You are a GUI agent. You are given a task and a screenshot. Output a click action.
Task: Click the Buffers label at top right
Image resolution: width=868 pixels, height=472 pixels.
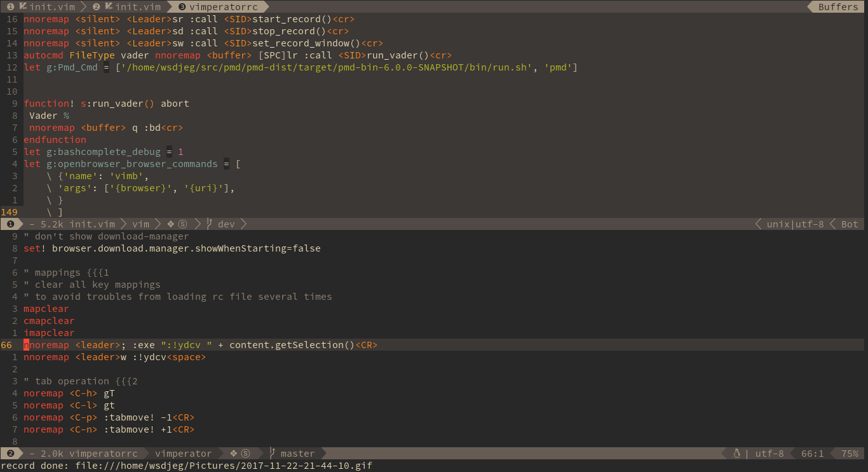pos(837,7)
